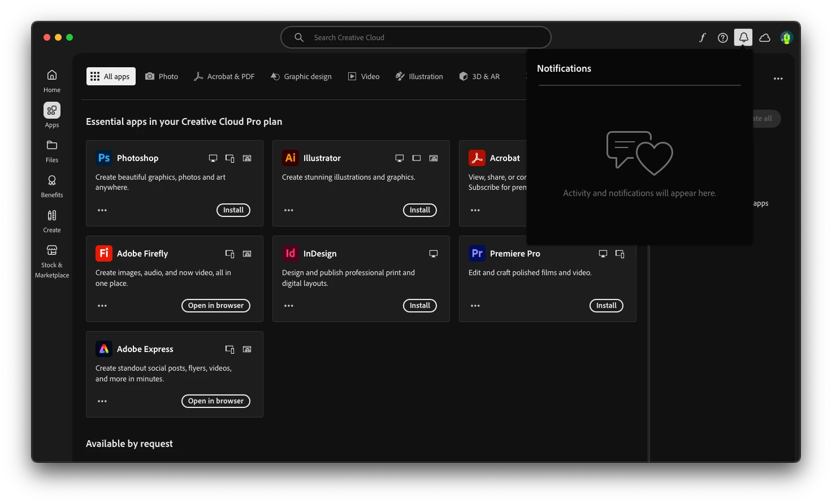Open Adobe Firefly's more options menu
The width and height of the screenshot is (832, 504).
[102, 306]
